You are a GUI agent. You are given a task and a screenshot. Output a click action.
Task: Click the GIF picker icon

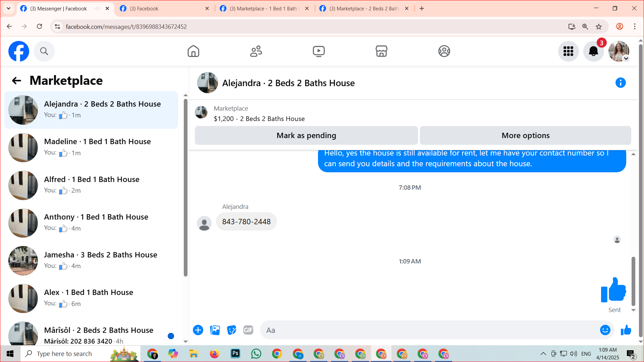[x=248, y=330]
